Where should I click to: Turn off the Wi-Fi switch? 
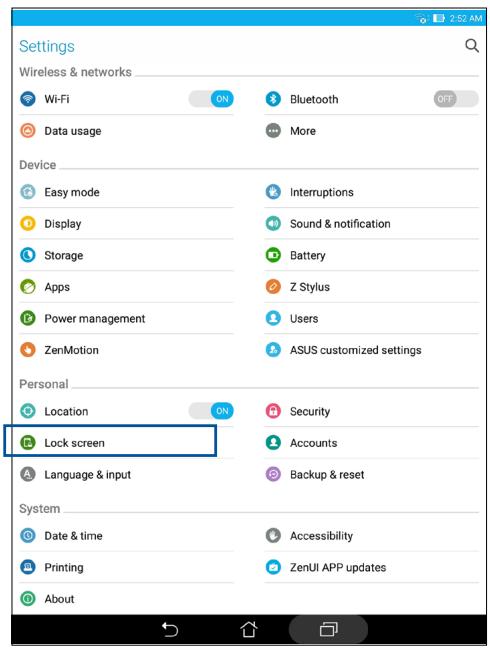click(211, 99)
